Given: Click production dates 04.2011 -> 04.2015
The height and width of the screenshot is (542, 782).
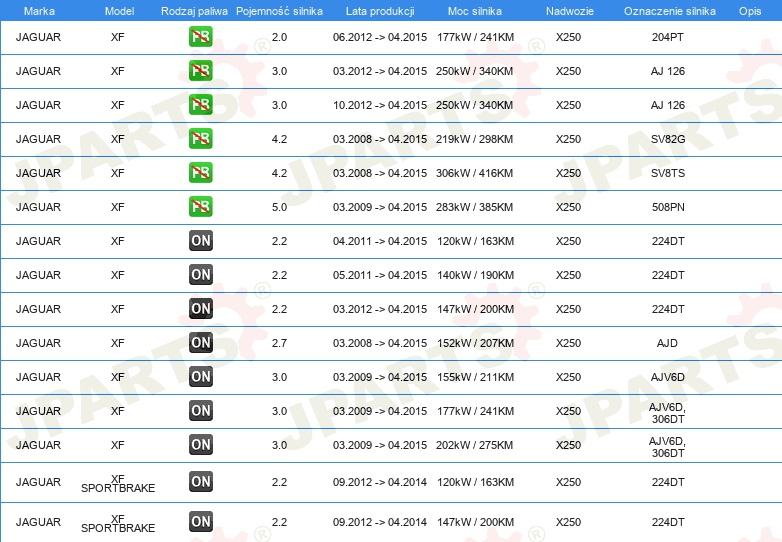Looking at the screenshot, I should pos(380,241).
